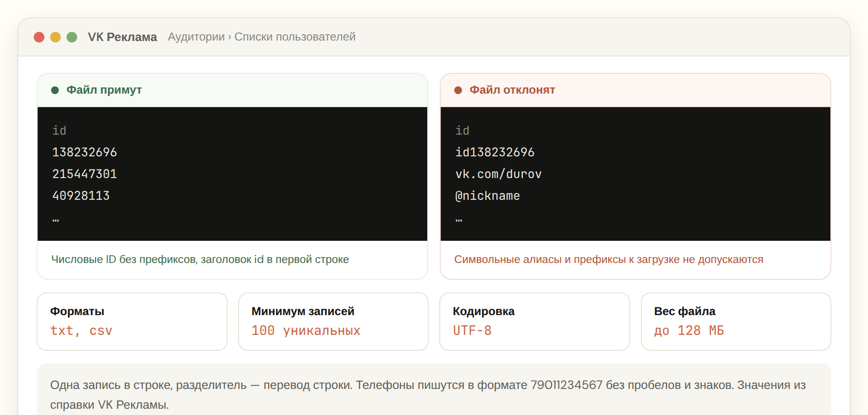Select the ID 215447301 line
The height and width of the screenshot is (415, 868).
click(84, 174)
